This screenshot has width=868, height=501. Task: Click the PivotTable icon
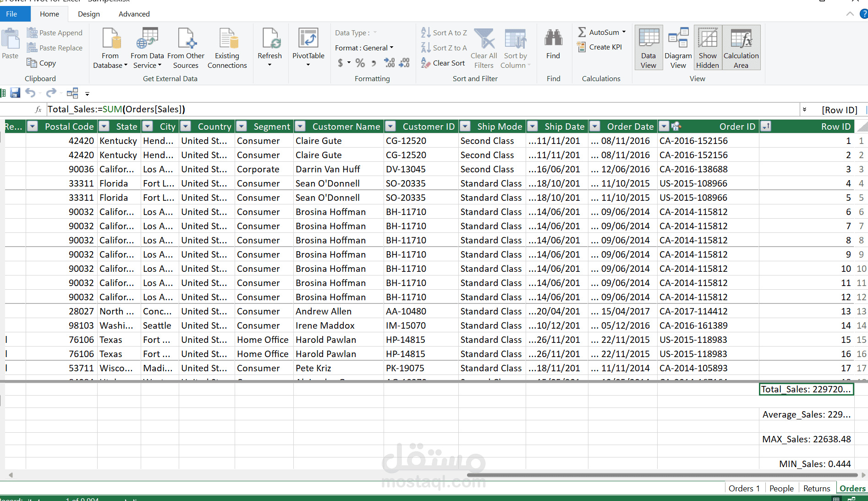click(308, 38)
